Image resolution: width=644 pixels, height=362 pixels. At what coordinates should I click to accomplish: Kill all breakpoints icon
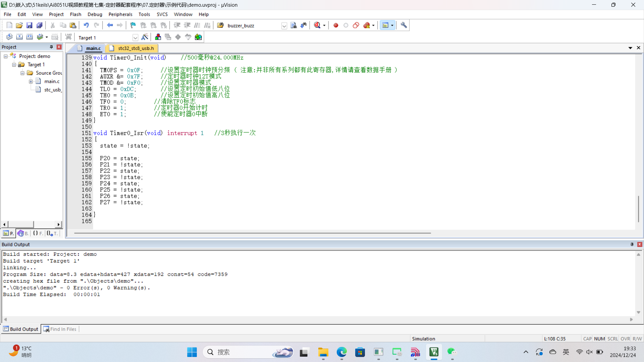(x=367, y=25)
